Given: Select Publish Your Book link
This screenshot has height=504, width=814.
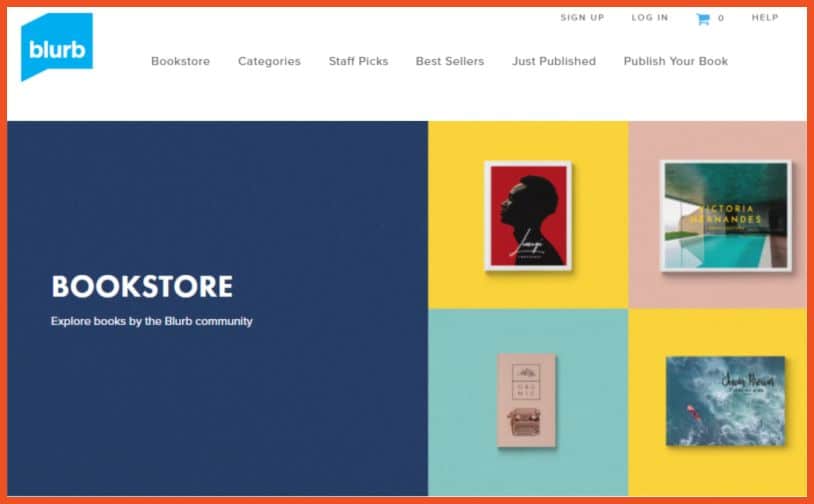Looking at the screenshot, I should (x=675, y=61).
